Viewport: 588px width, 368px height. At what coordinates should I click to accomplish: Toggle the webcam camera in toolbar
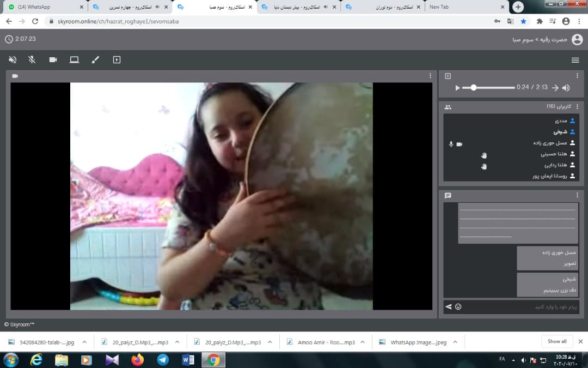(x=53, y=60)
